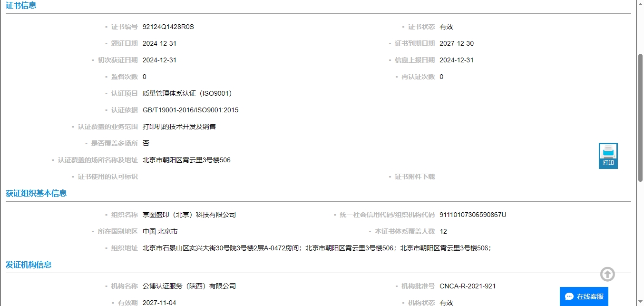Click covered headcount value 12
The image size is (644, 306).
click(x=443, y=231)
